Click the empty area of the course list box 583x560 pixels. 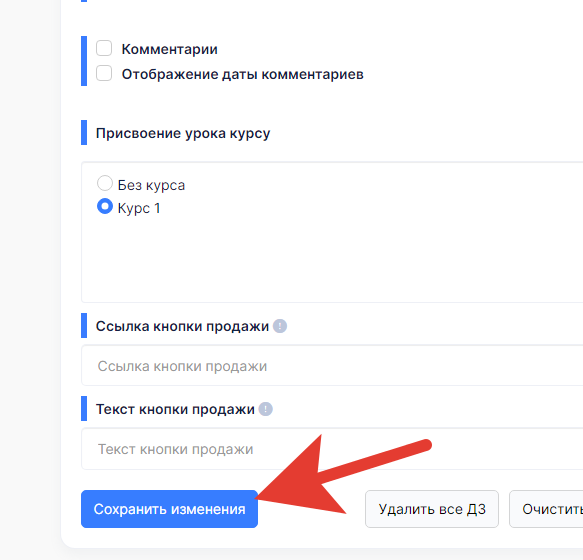332,260
